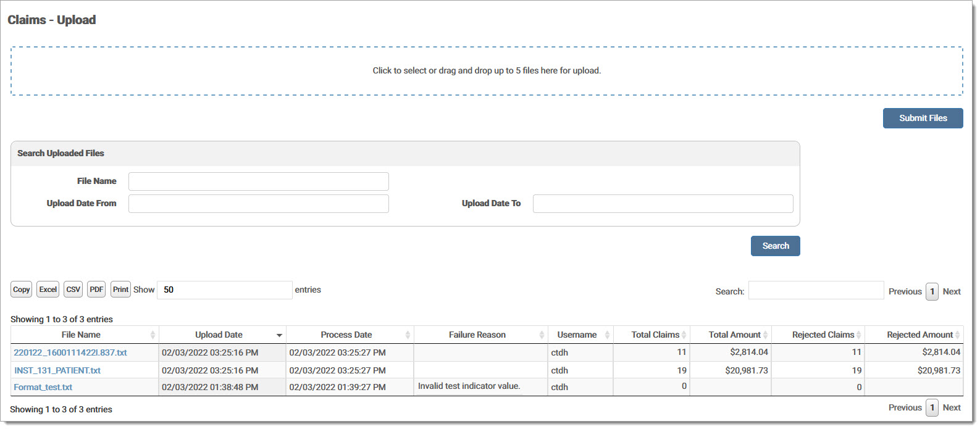Viewport: 980px width, 429px height.
Task: Export table to Excel
Action: pos(48,289)
